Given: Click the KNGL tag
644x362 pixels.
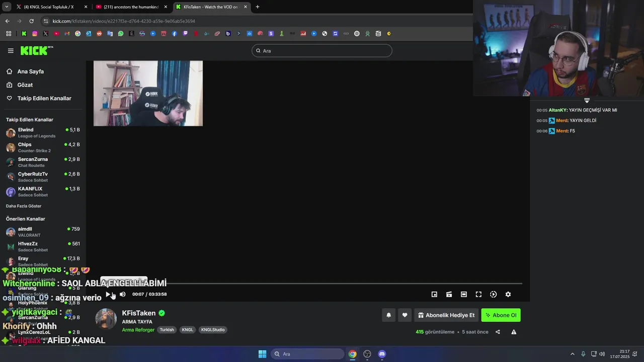Looking at the screenshot, I should (188, 330).
